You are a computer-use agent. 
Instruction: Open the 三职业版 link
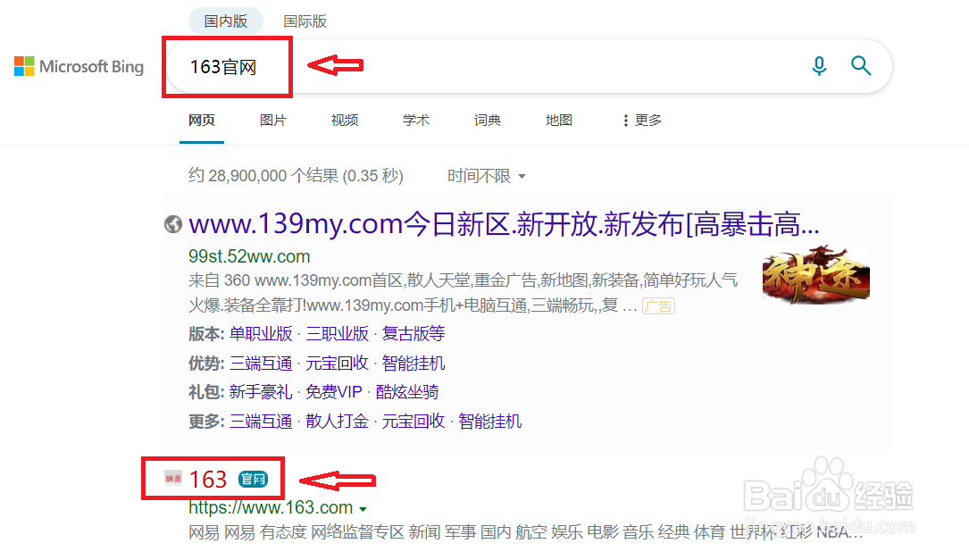click(x=338, y=334)
